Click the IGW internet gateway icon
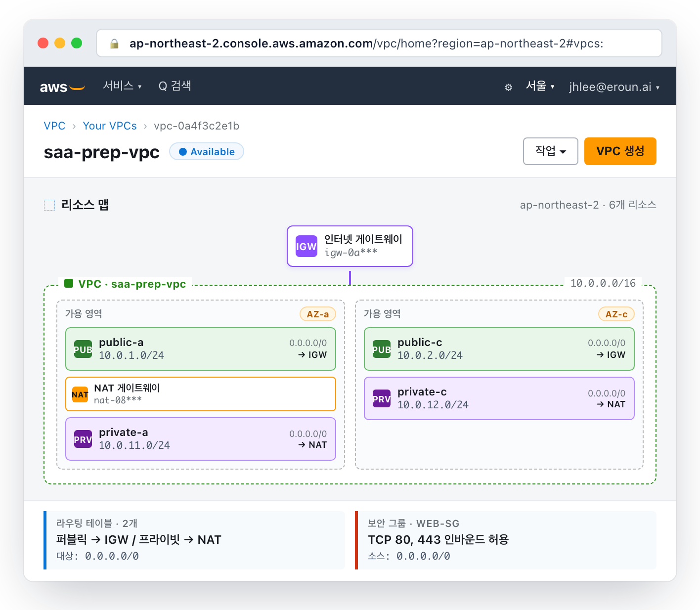700x610 pixels. point(306,246)
